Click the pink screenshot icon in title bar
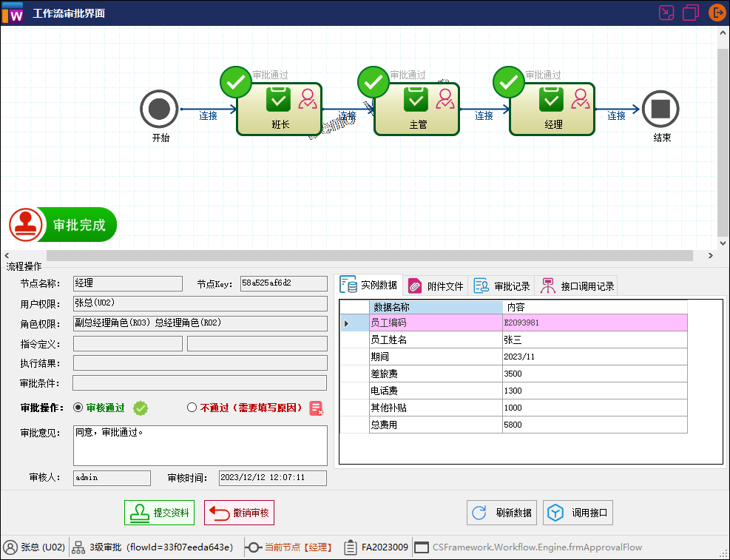 tap(666, 13)
